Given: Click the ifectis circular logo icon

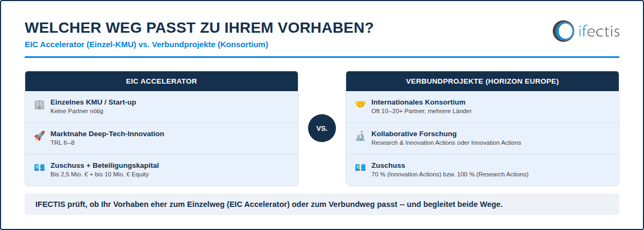Looking at the screenshot, I should click(x=563, y=31).
